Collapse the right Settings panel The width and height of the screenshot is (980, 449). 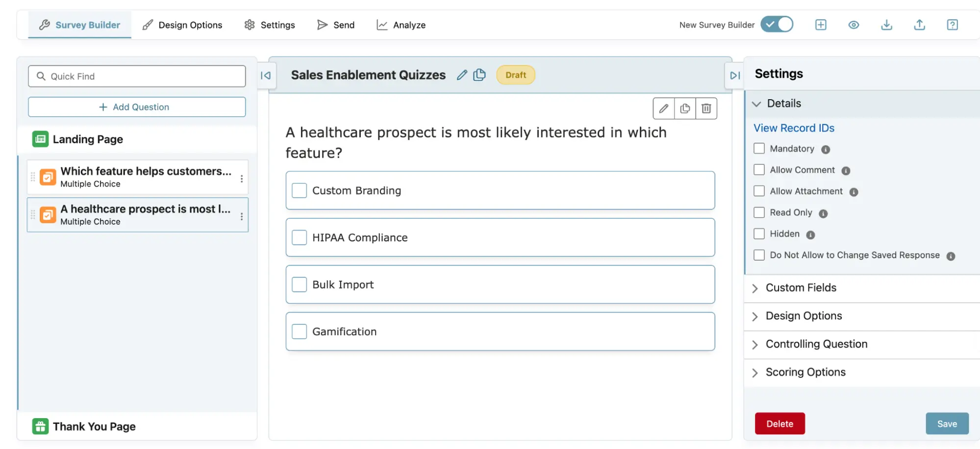point(734,76)
